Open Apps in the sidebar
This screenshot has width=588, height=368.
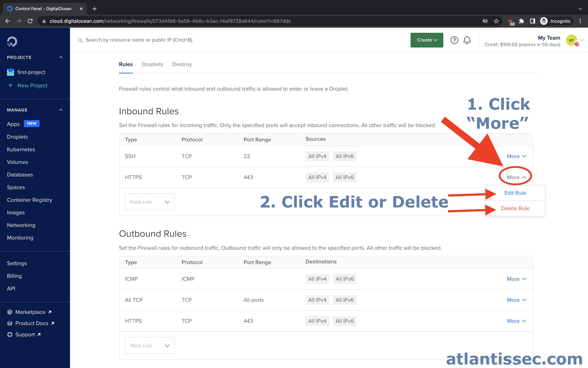click(x=13, y=124)
